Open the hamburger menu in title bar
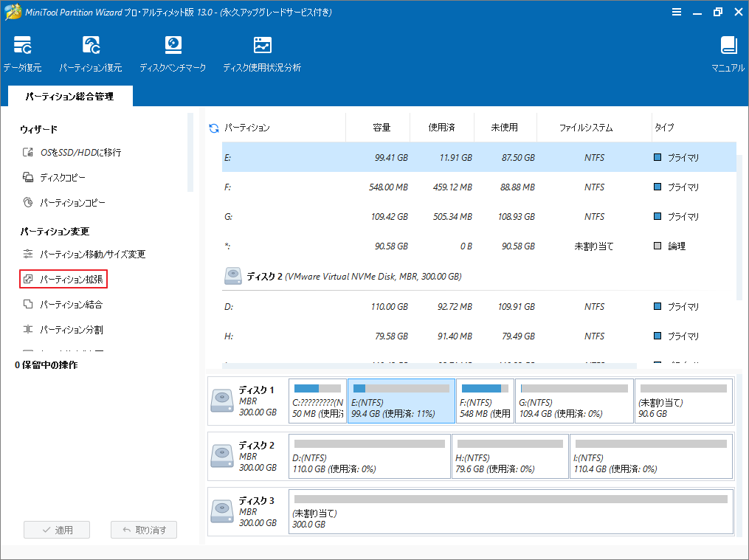This screenshot has width=749, height=560. coord(677,12)
